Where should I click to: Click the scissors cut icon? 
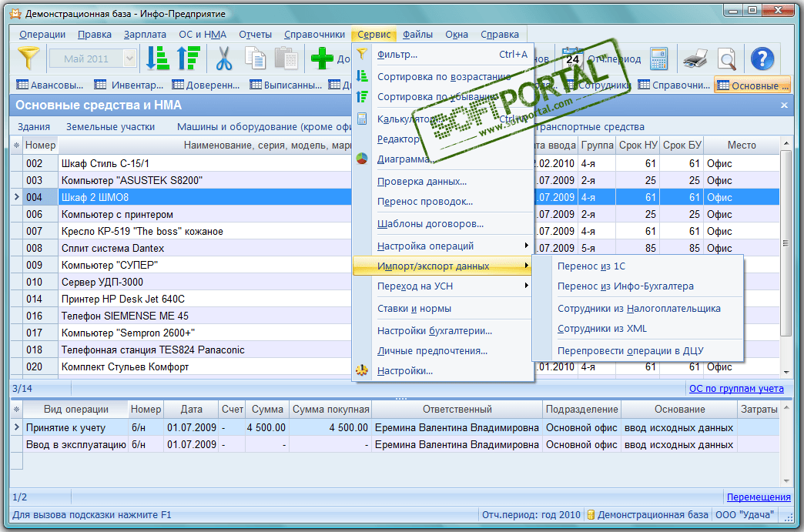coord(223,59)
